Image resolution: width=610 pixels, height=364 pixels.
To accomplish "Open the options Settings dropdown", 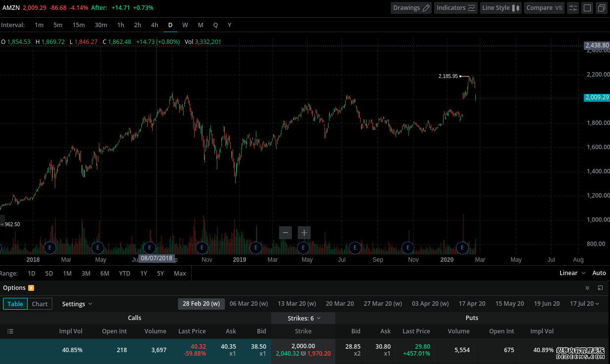I will pyautogui.click(x=77, y=304).
